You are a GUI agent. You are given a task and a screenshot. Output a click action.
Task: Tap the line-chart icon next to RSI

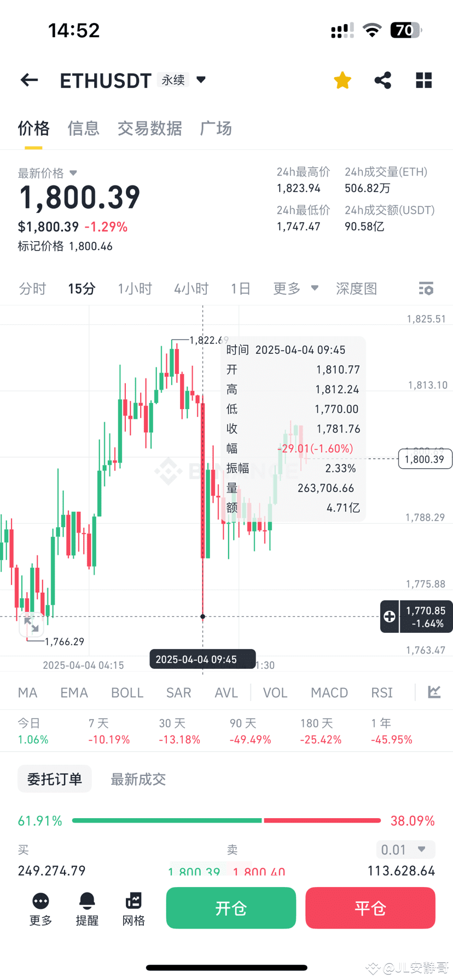[434, 692]
